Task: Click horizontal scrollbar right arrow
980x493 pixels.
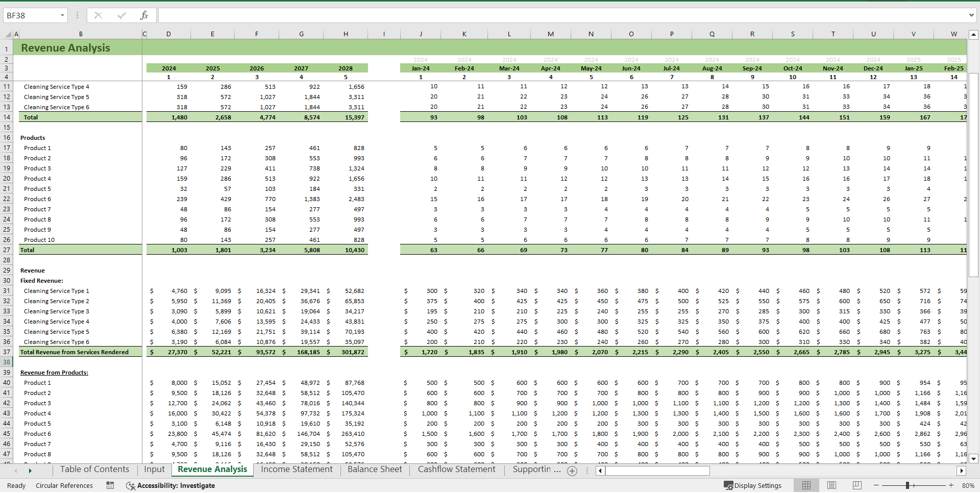Action: point(962,471)
